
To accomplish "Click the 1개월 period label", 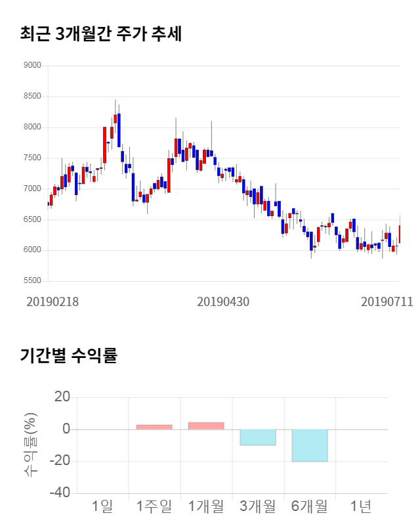I will pyautogui.click(x=206, y=506).
